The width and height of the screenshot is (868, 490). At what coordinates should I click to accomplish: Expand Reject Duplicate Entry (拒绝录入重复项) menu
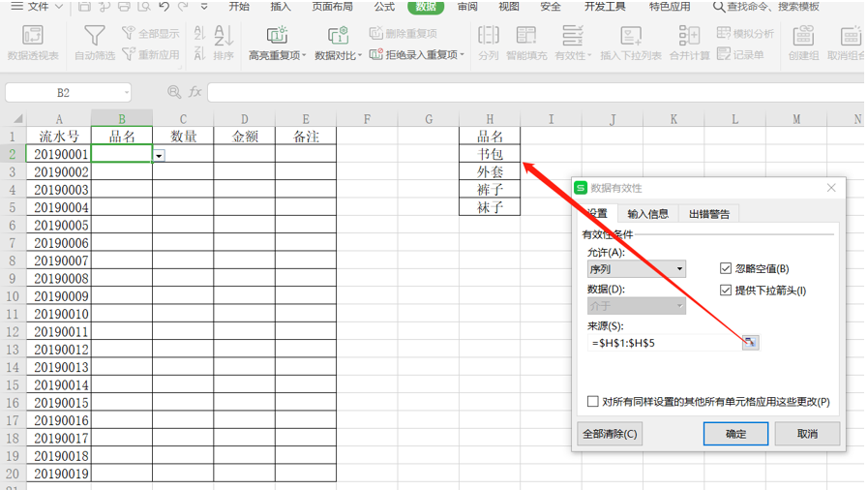click(462, 54)
